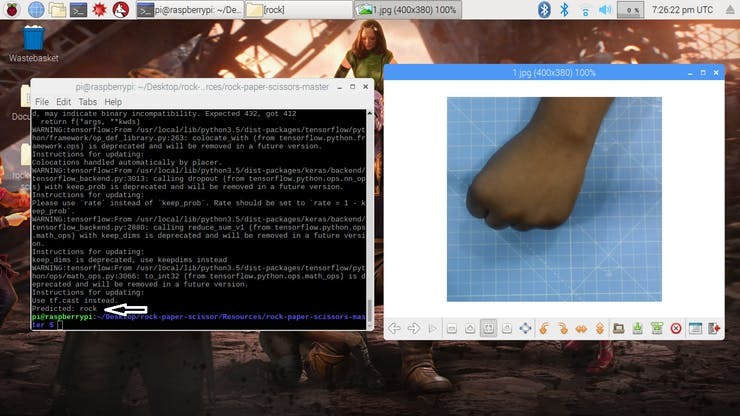740x416 pixels.
Task: Maximize the 1.jpg viewer window
Action: tap(703, 73)
